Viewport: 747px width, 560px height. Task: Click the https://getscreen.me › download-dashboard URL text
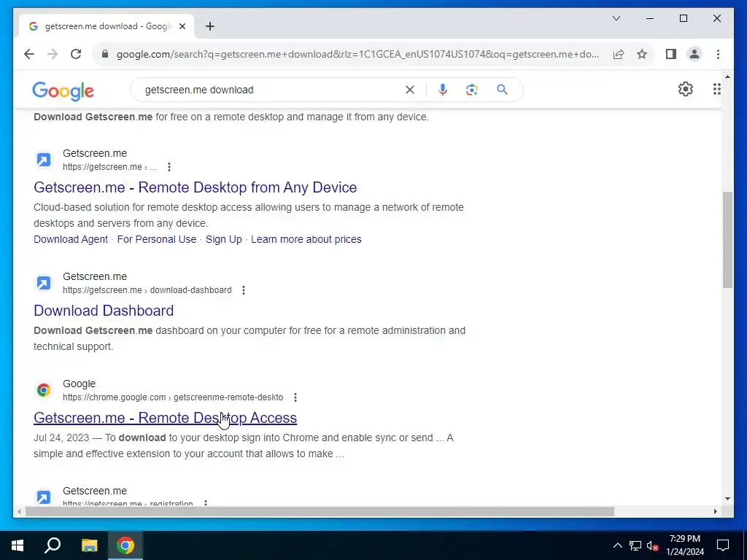coord(147,290)
